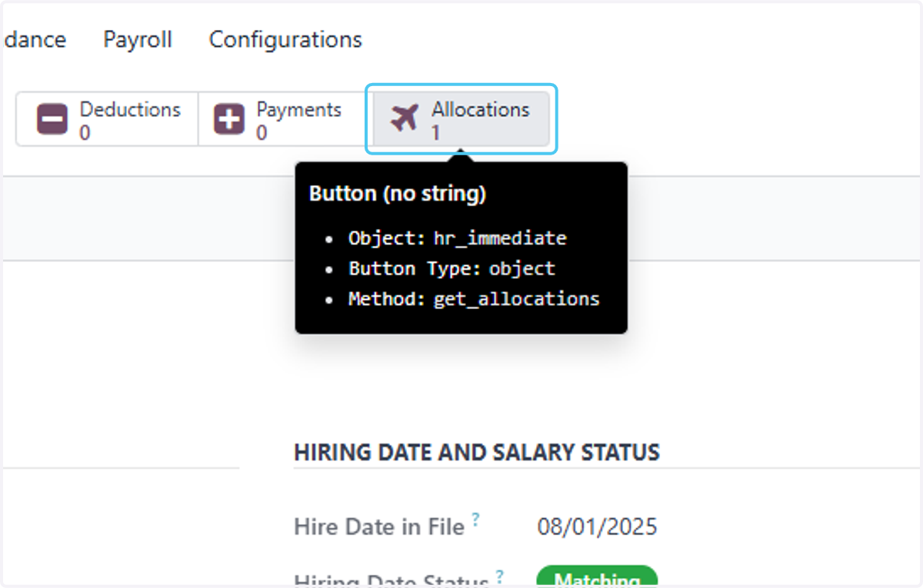Click the Payments plus icon
The width and height of the screenshot is (923, 588).
pos(228,120)
